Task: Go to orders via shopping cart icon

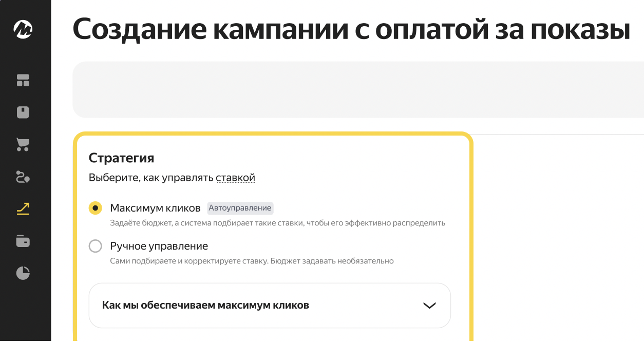Action: tap(23, 144)
